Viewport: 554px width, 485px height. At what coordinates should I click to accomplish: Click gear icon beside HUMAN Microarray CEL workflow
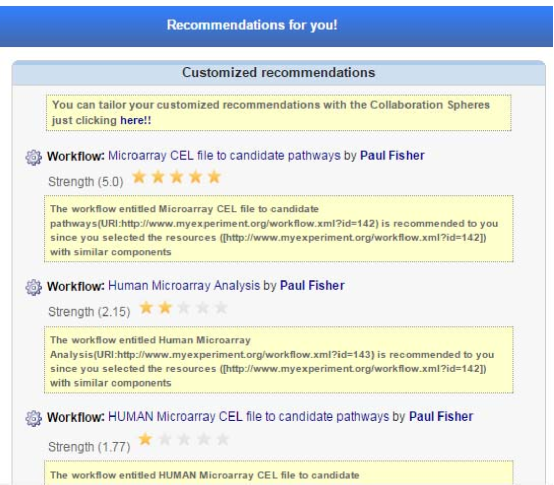coord(34,418)
